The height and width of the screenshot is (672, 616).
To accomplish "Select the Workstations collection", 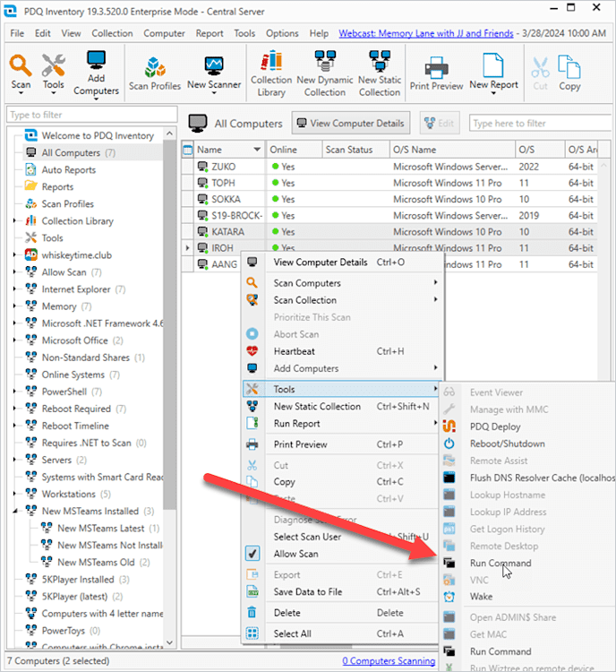I will (x=69, y=494).
